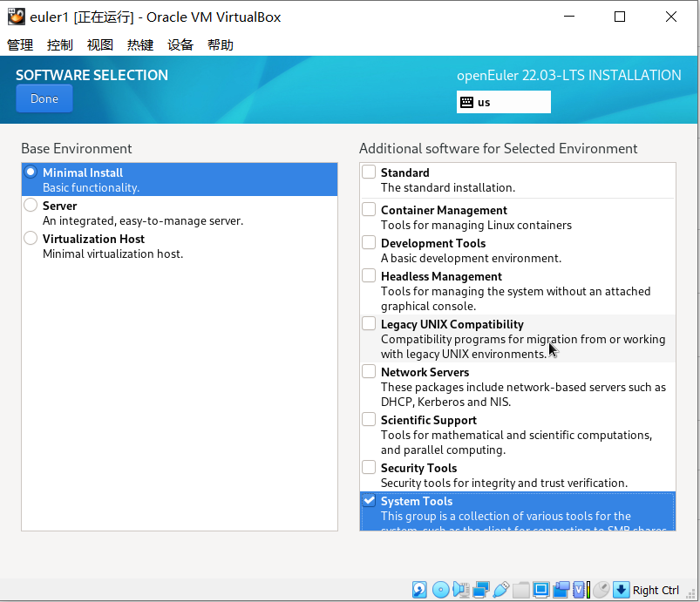Open the 设备 menu
Image resolution: width=700 pixels, height=602 pixels.
point(180,45)
